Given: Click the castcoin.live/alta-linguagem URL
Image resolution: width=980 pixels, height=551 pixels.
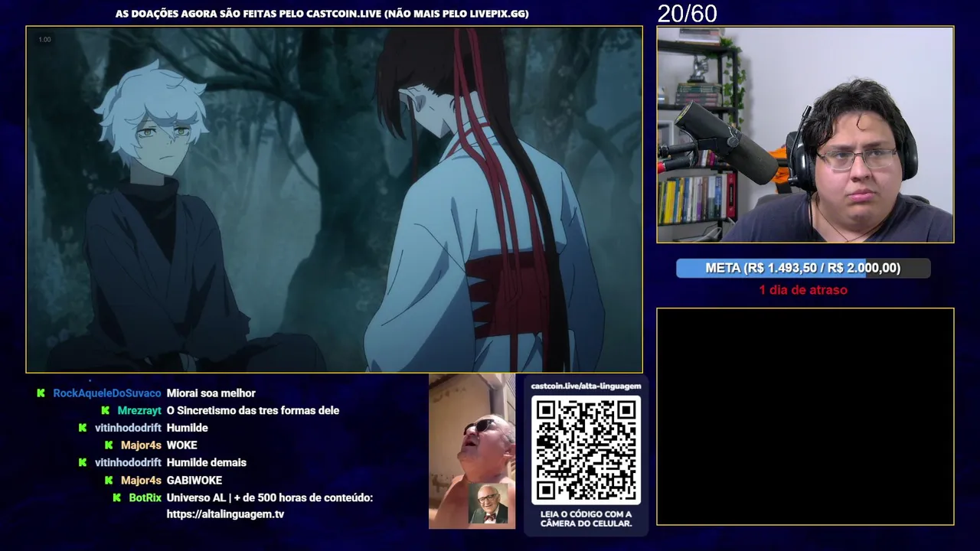Looking at the screenshot, I should 586,386.
